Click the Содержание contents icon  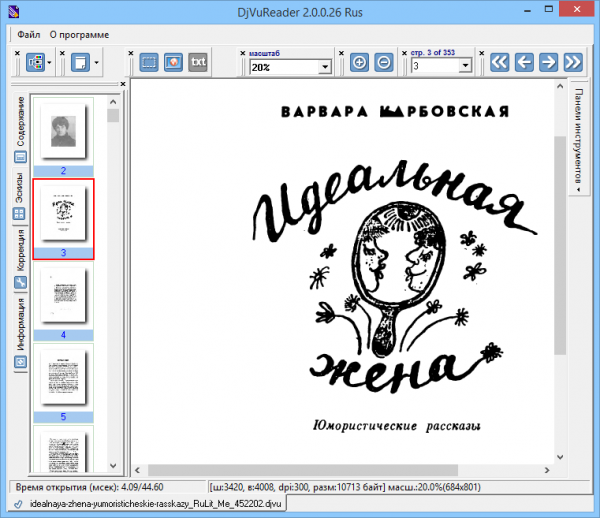(x=20, y=157)
